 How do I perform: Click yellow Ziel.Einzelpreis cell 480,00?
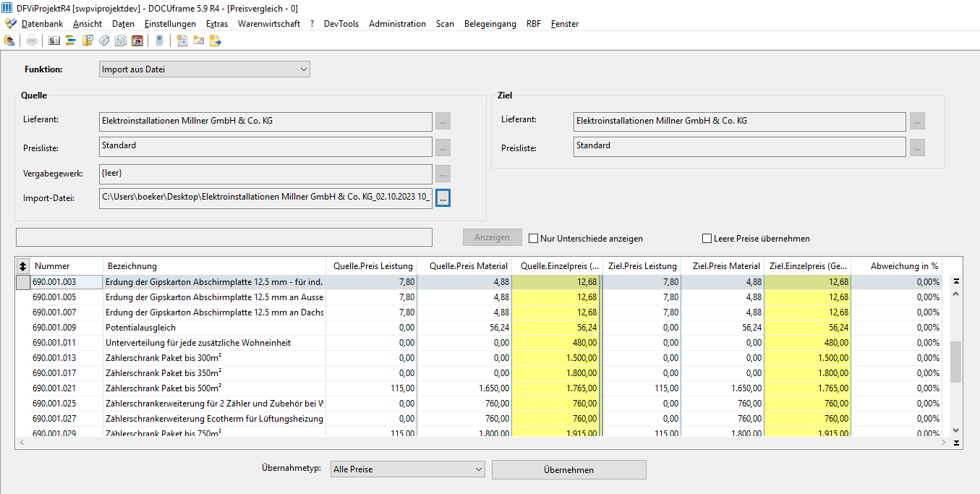pos(807,343)
